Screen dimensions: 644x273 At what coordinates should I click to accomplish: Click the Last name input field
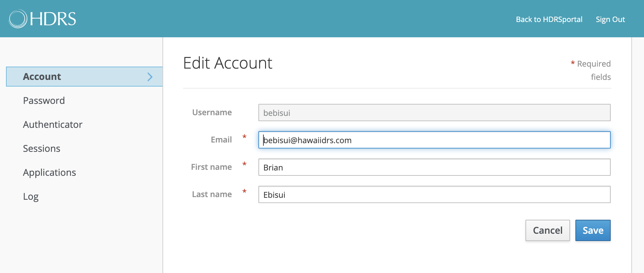point(434,194)
